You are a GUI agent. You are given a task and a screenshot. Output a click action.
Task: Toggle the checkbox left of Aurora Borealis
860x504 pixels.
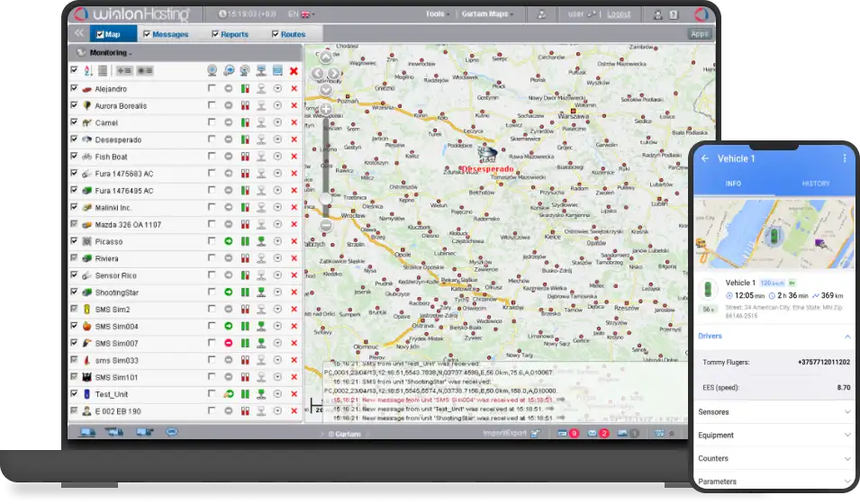pos(74,105)
